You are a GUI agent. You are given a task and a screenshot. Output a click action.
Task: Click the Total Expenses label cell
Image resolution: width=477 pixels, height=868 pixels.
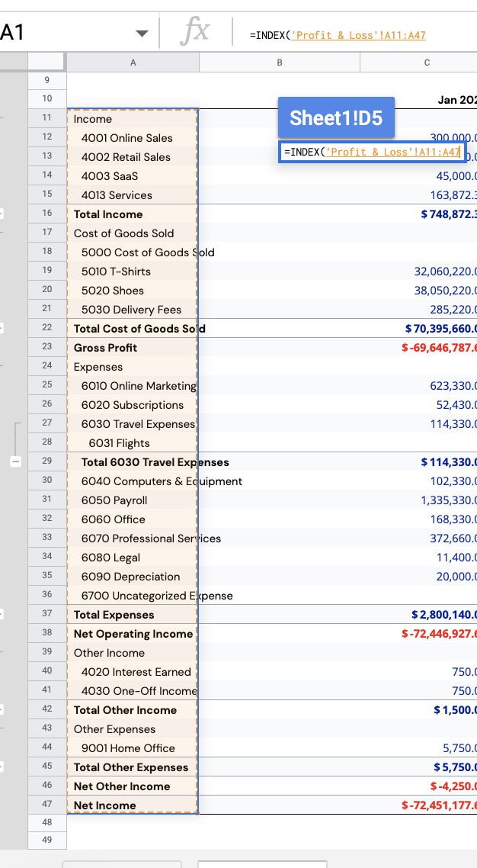tap(133, 615)
